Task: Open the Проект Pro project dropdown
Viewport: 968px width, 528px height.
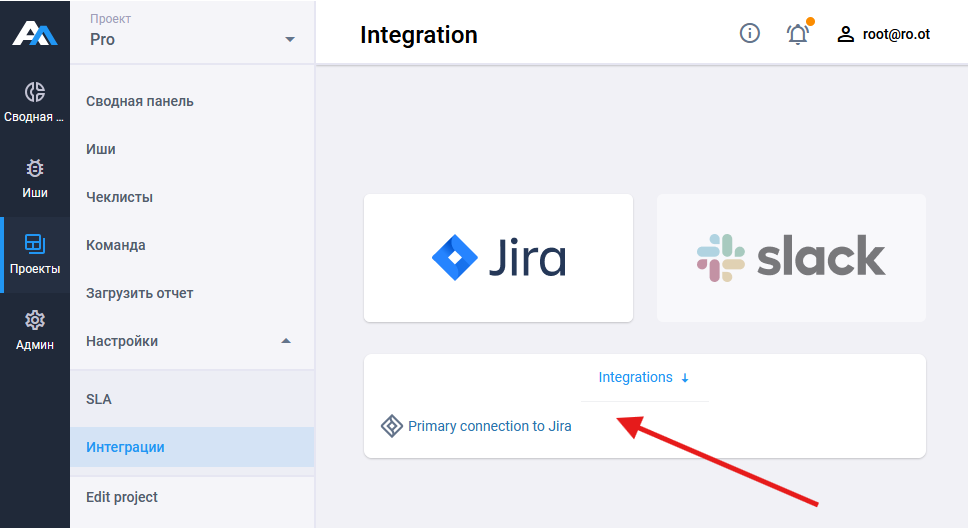Action: click(x=192, y=32)
